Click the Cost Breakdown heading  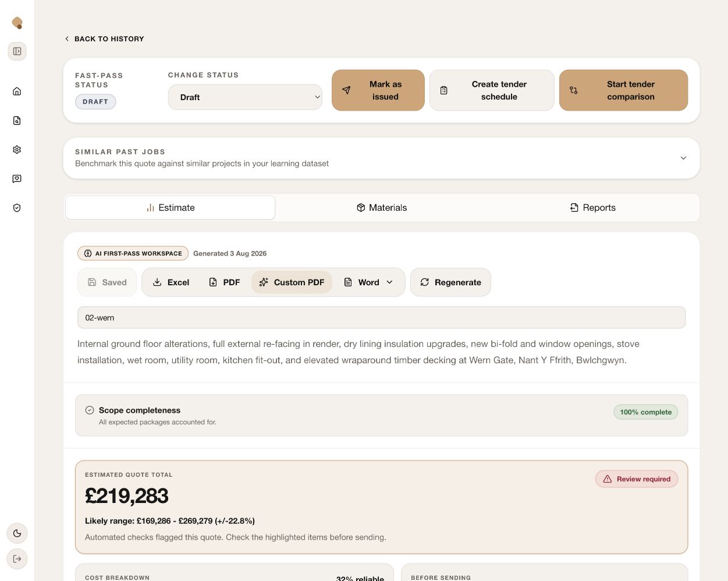click(117, 578)
